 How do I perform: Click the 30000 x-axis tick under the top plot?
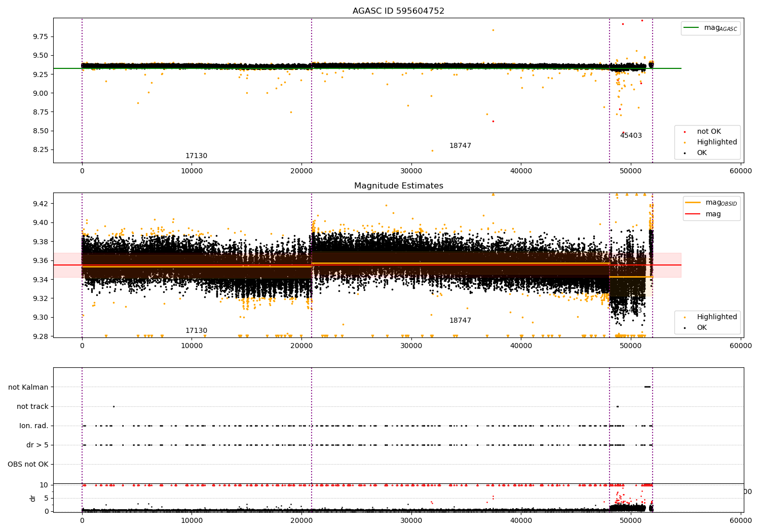411,171
